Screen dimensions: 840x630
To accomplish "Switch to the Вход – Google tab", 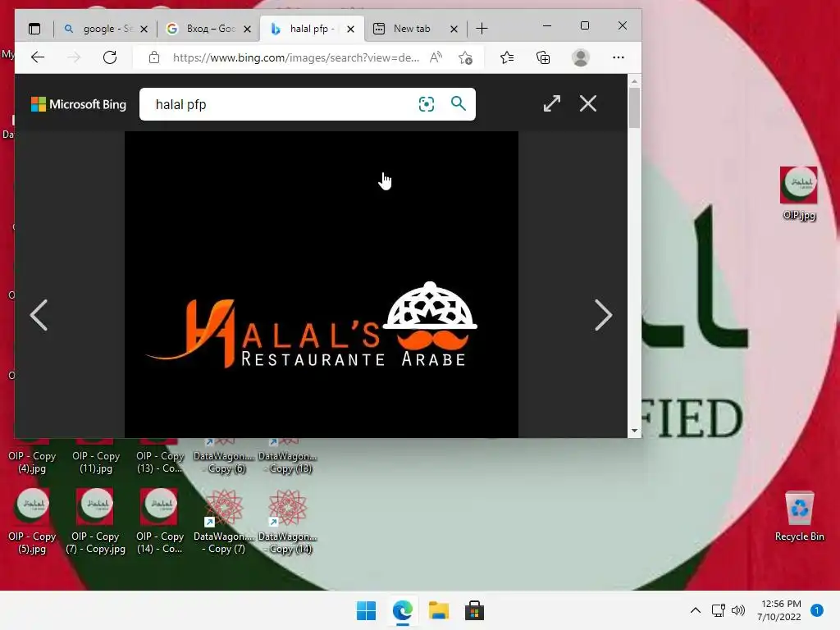I will coord(208,29).
